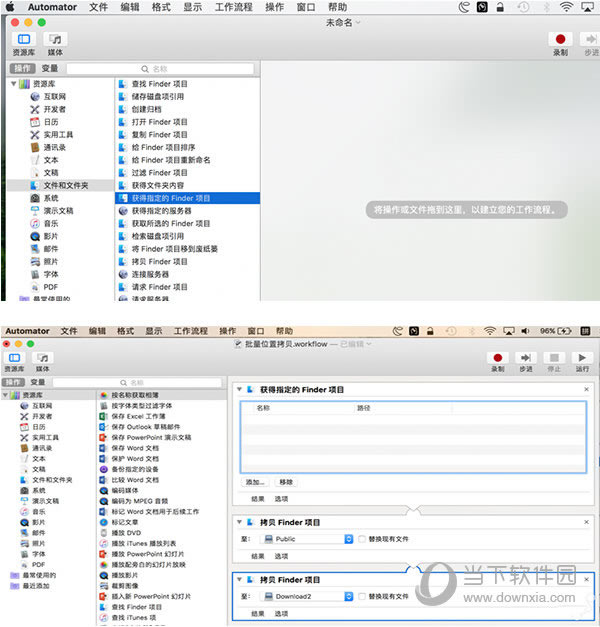Click the volume icon in lower menu bar
600x627 pixels.
click(x=525, y=331)
